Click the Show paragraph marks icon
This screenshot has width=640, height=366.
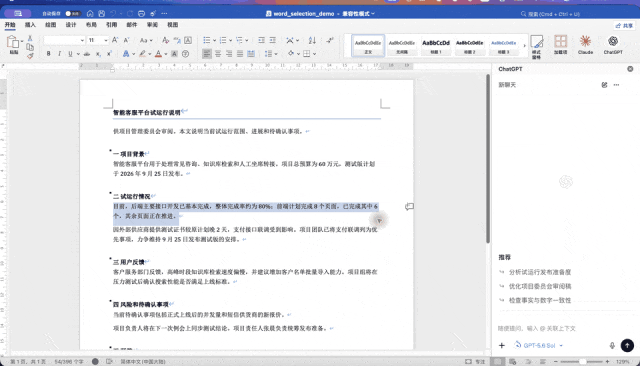pyautogui.click(x=329, y=40)
